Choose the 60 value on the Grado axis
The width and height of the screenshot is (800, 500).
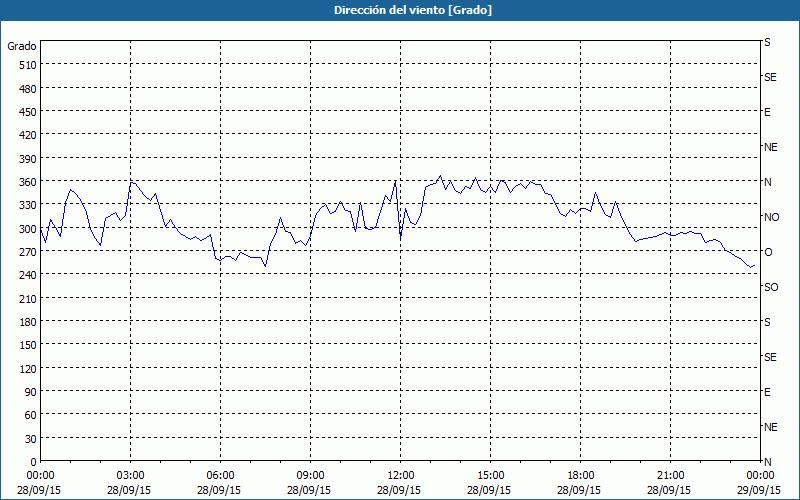click(x=31, y=415)
